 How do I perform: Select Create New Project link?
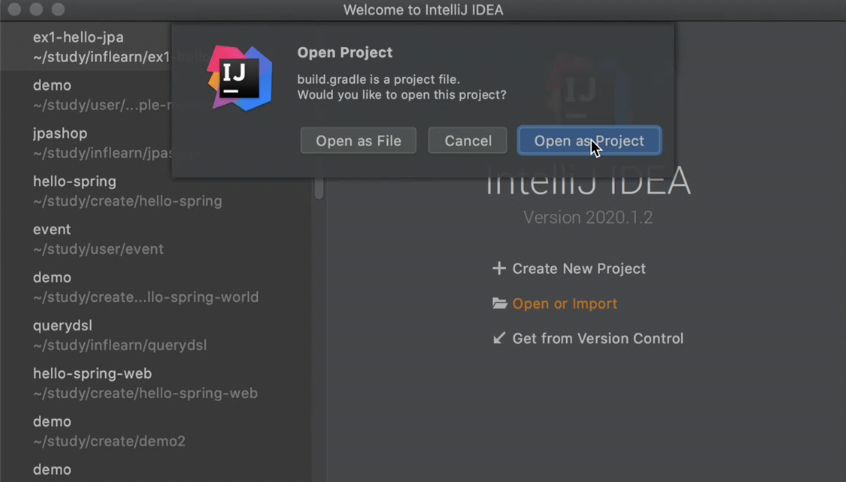578,268
